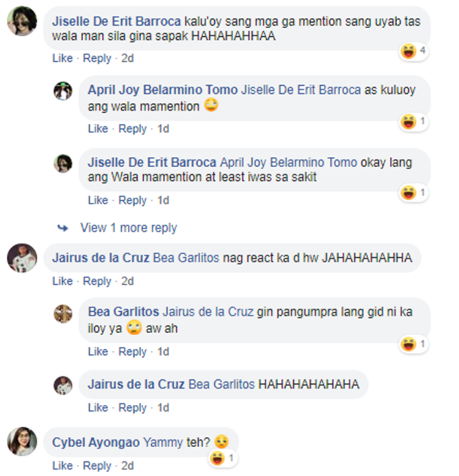The width and height of the screenshot is (459, 476).
Task: Reply to April Joy Belarmino Tomo's comment
Action: pos(132,129)
